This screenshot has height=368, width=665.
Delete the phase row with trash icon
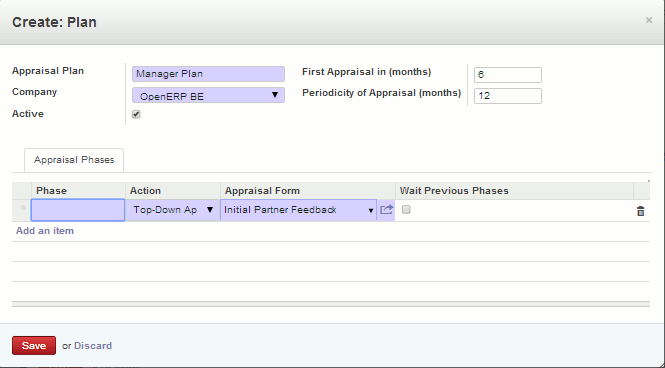(640, 211)
